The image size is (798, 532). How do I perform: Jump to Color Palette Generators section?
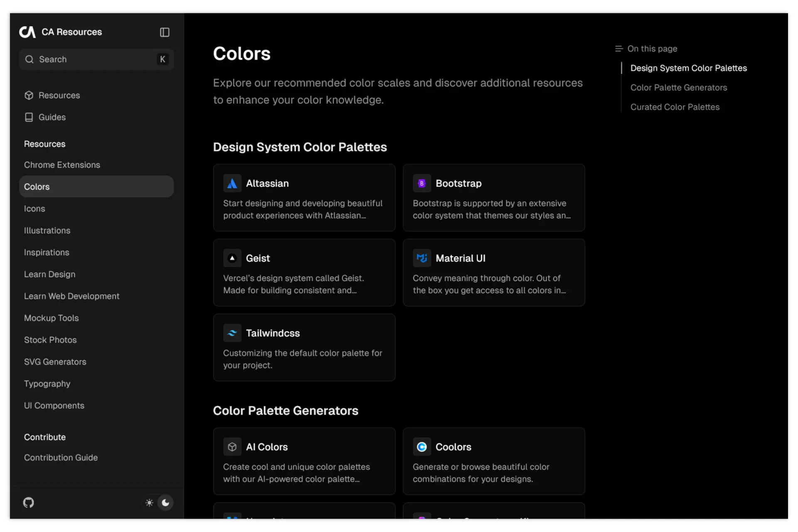[678, 88]
